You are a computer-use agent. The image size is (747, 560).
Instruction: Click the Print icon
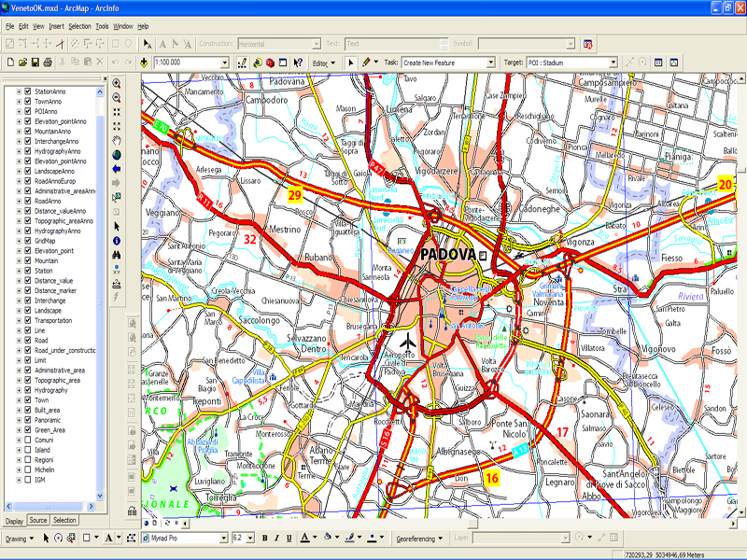(x=47, y=63)
